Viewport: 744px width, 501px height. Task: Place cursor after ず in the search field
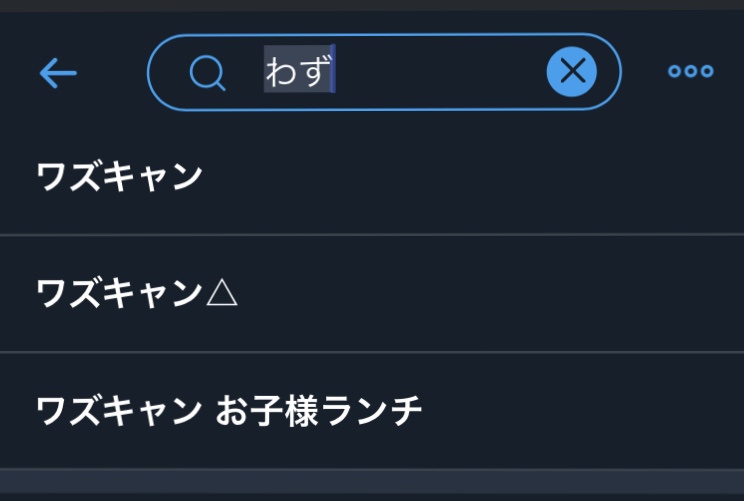pyautogui.click(x=335, y=72)
